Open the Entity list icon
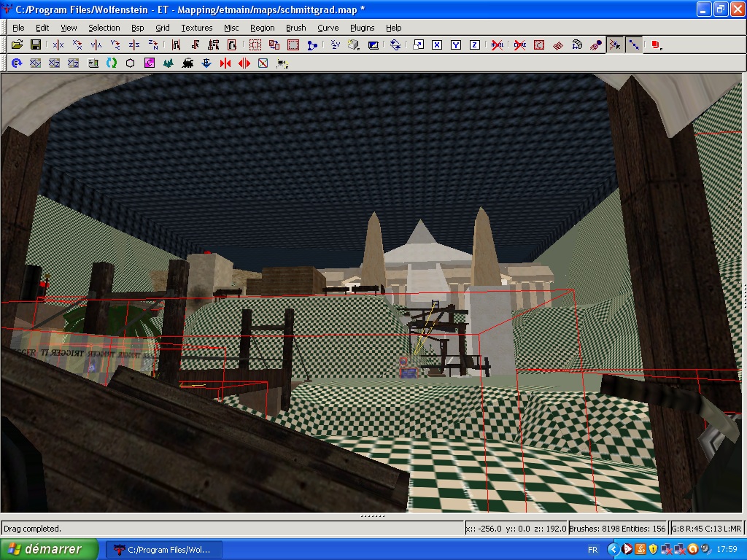The height and width of the screenshot is (560, 747). click(93, 63)
